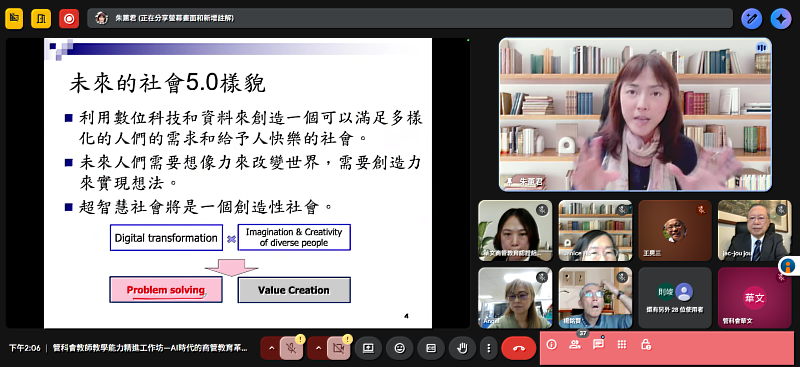800x367 pixels.
Task: Click the red recording indicator icon
Action: pos(69,19)
